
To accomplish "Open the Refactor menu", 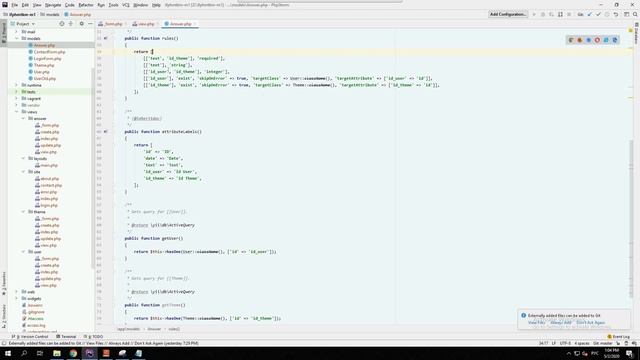I will [86, 5].
